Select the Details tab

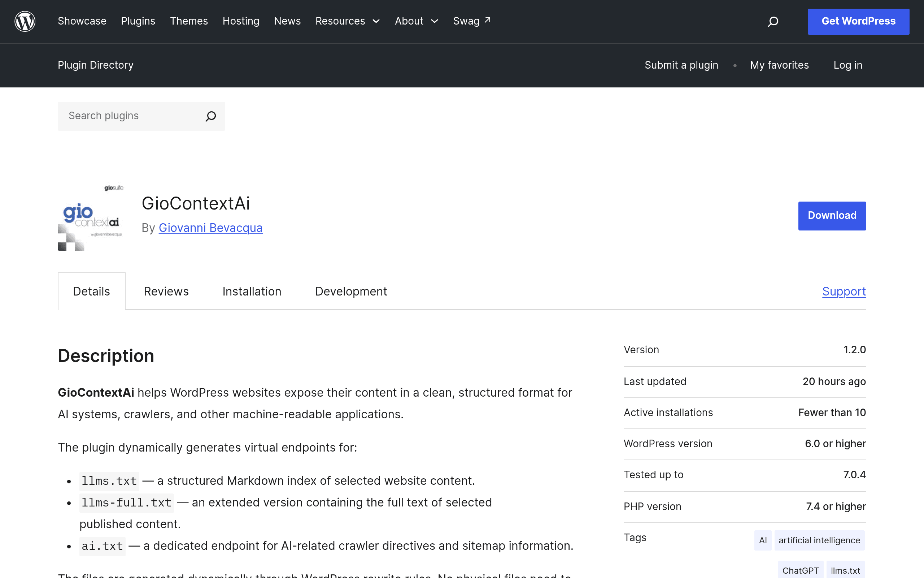pos(92,292)
